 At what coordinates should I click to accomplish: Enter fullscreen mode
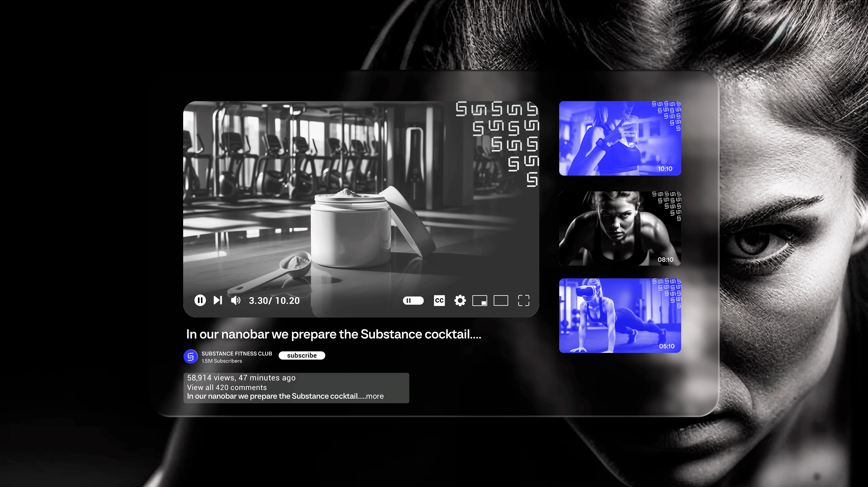click(x=523, y=300)
